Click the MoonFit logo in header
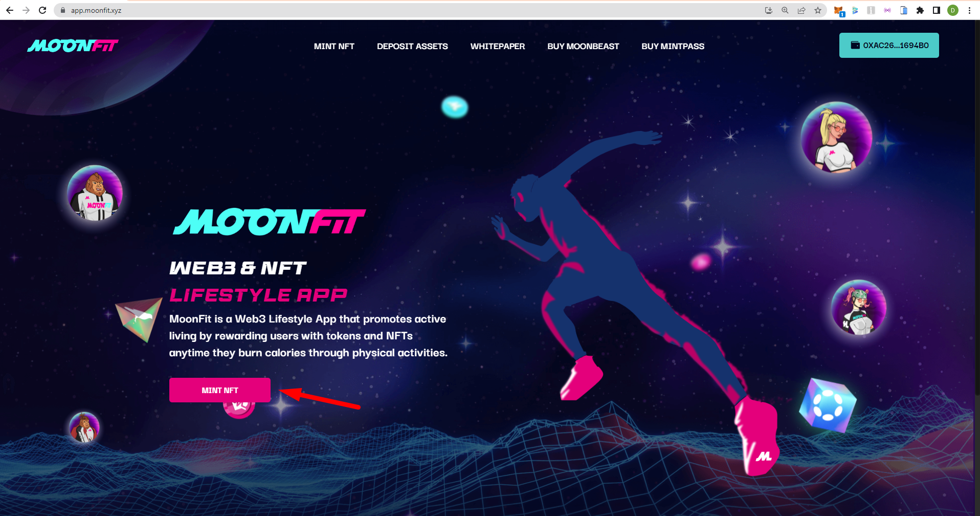 point(73,46)
